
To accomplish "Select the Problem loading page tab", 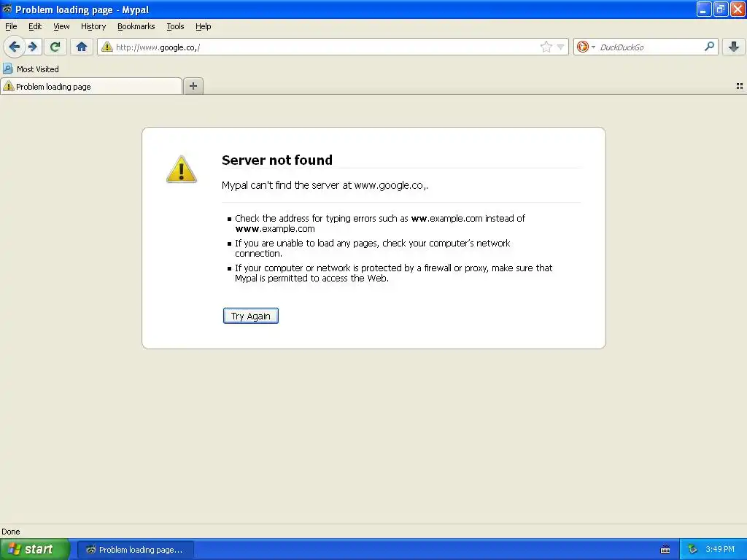I will pos(91,86).
